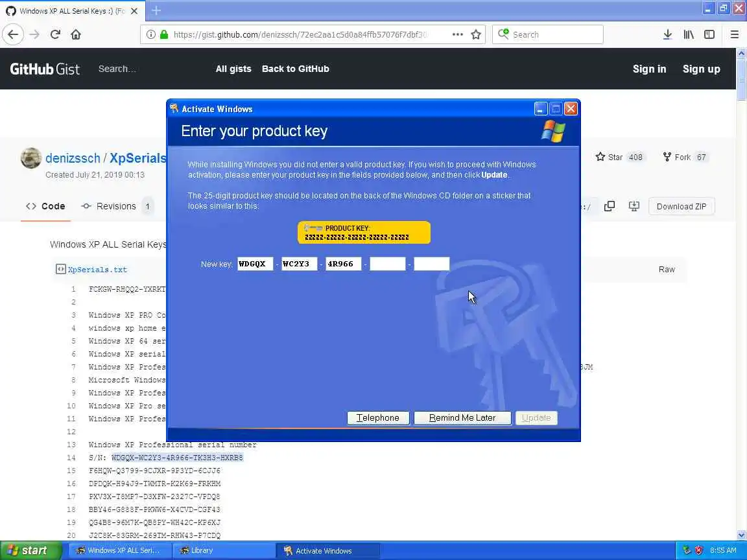This screenshot has width=747, height=560.
Task: Open the Firefox home page icon
Action: 76,34
